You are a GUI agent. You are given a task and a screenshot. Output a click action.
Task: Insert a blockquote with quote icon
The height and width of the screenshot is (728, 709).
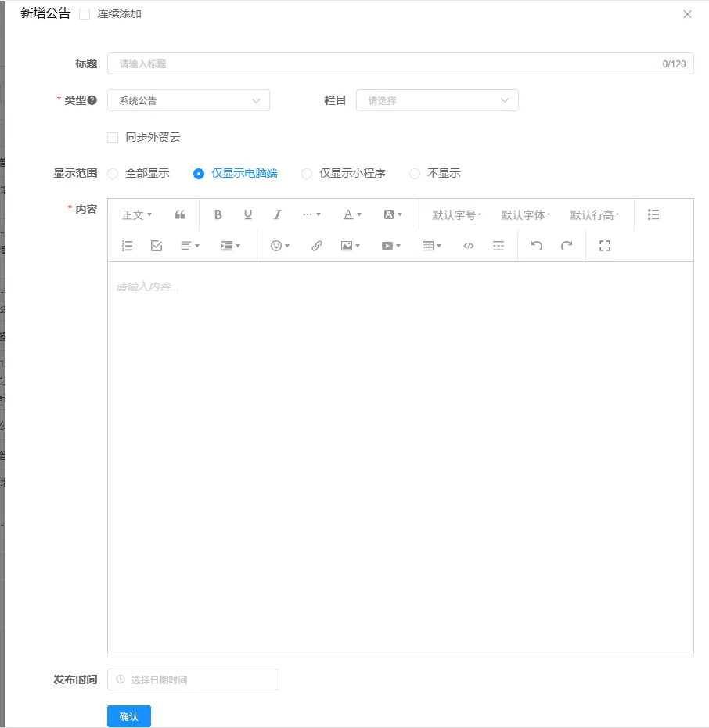(x=180, y=214)
